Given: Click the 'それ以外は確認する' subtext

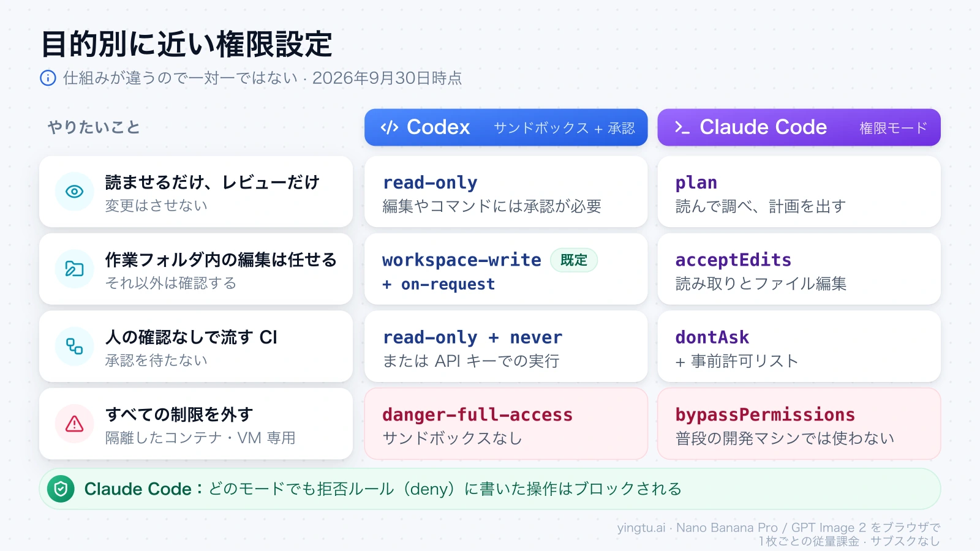Looking at the screenshot, I should (x=170, y=283).
